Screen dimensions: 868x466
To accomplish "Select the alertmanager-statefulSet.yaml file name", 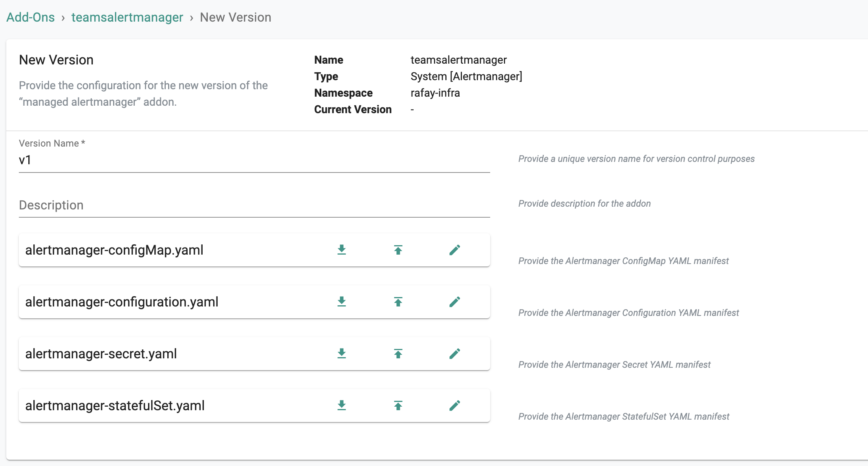I will coord(115,405).
